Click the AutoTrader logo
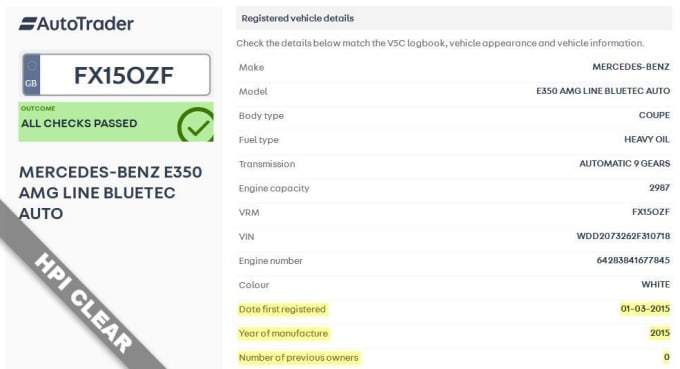 [x=76, y=23]
